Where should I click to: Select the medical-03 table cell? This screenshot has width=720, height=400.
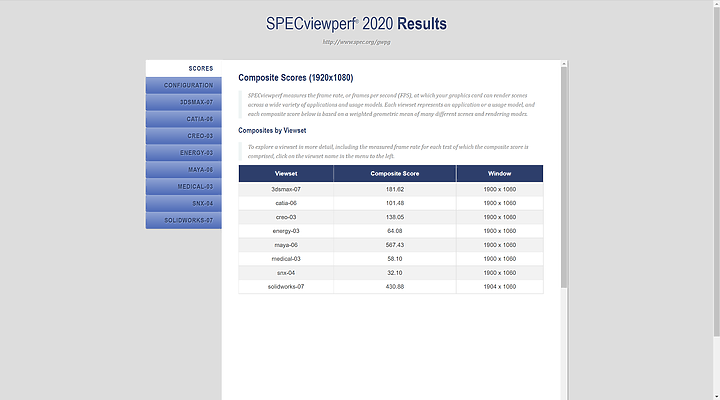click(x=286, y=259)
